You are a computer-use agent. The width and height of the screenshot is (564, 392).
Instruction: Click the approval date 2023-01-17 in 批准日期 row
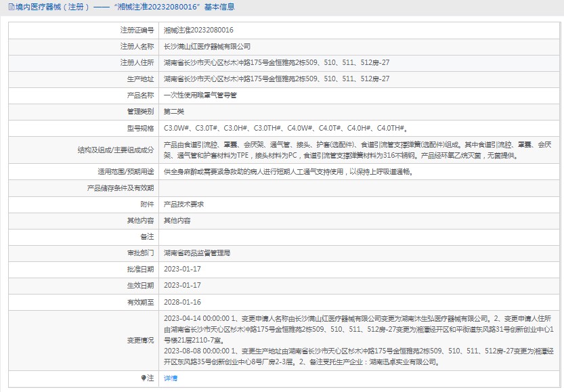point(182,269)
